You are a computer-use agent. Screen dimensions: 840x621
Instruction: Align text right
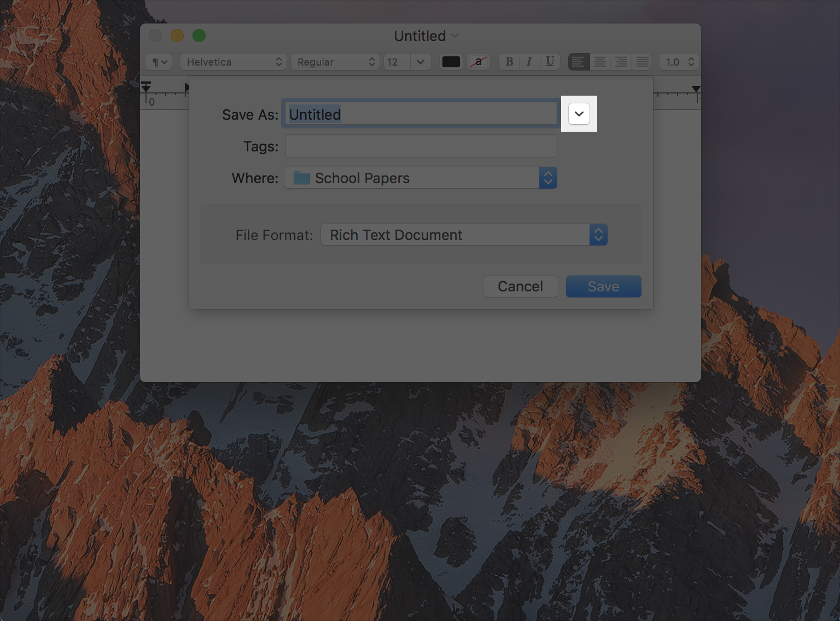621,62
